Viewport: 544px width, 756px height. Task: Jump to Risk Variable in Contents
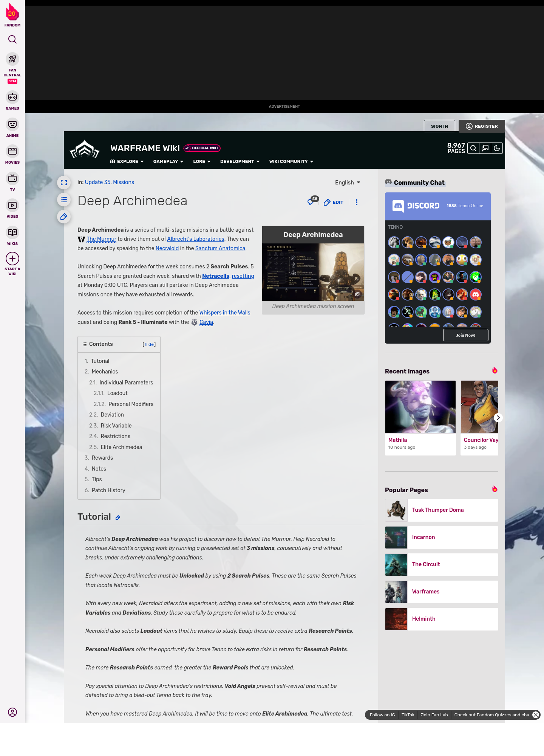116,426
